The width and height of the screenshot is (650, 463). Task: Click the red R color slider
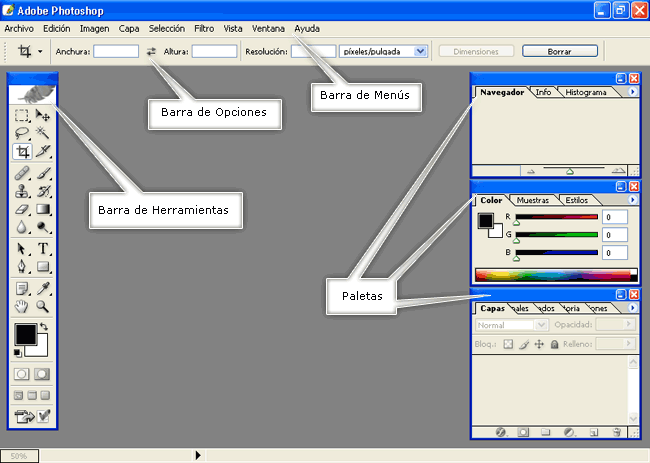(556, 217)
